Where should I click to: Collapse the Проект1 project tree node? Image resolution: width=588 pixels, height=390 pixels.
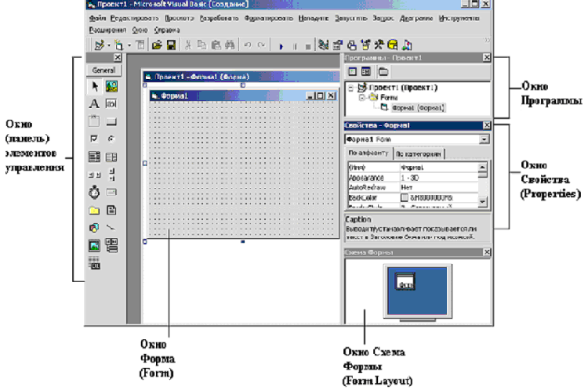pos(351,88)
